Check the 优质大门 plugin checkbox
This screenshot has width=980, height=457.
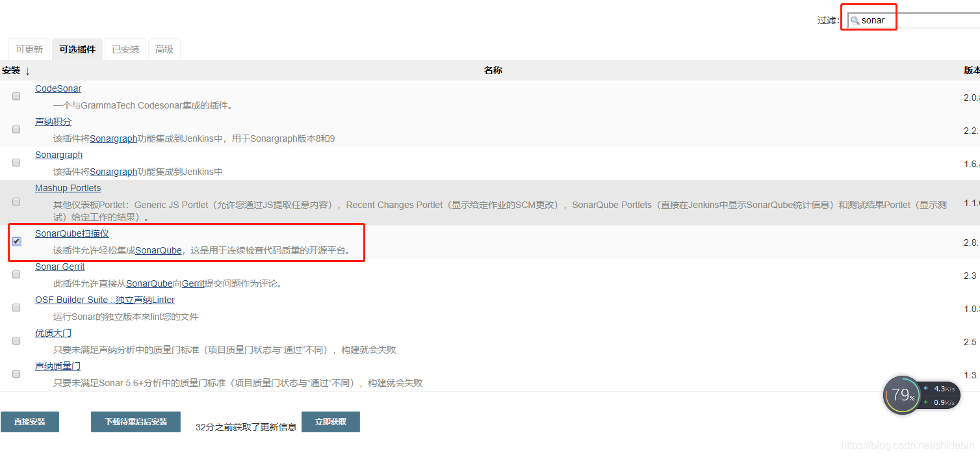(x=16, y=341)
